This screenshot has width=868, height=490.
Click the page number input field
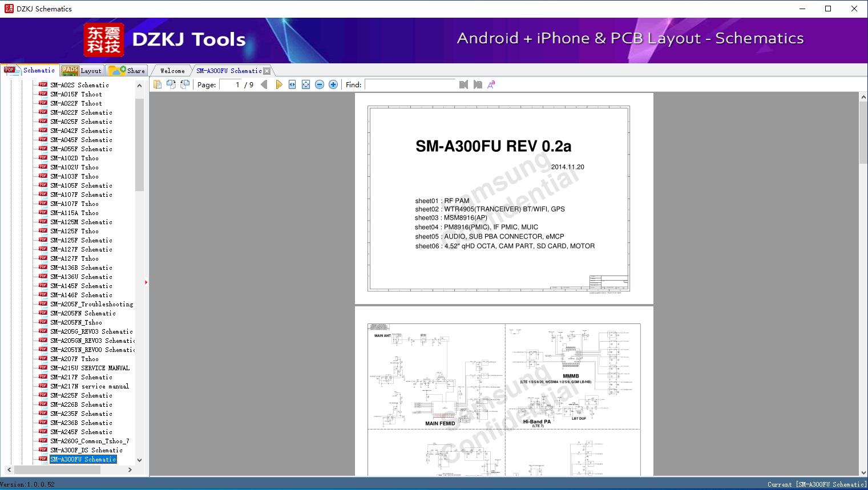(x=229, y=84)
